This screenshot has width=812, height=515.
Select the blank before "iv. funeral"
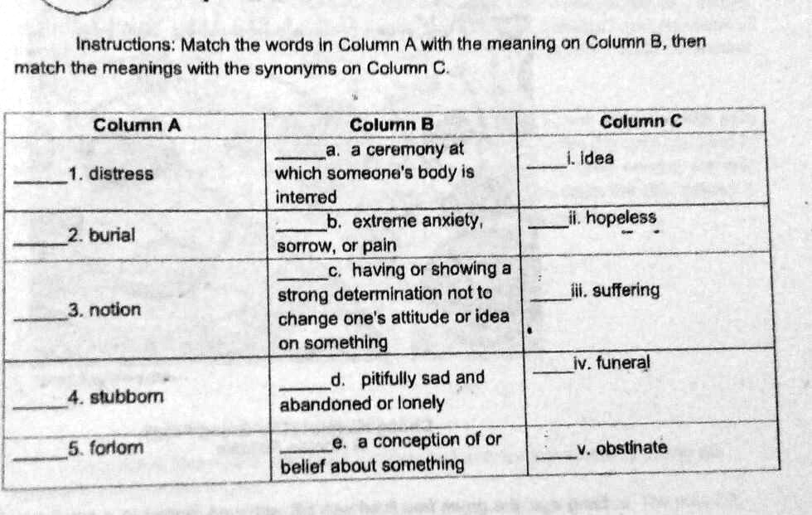pyautogui.click(x=553, y=370)
